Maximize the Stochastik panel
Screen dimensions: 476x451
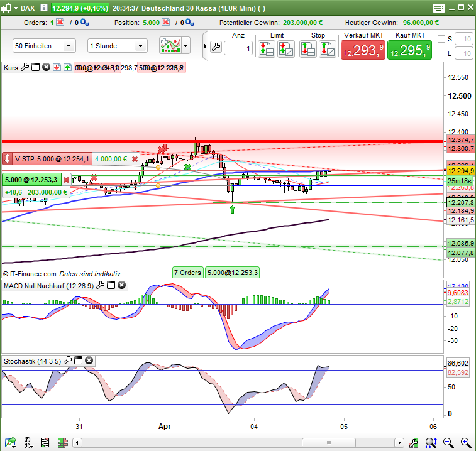point(79,361)
